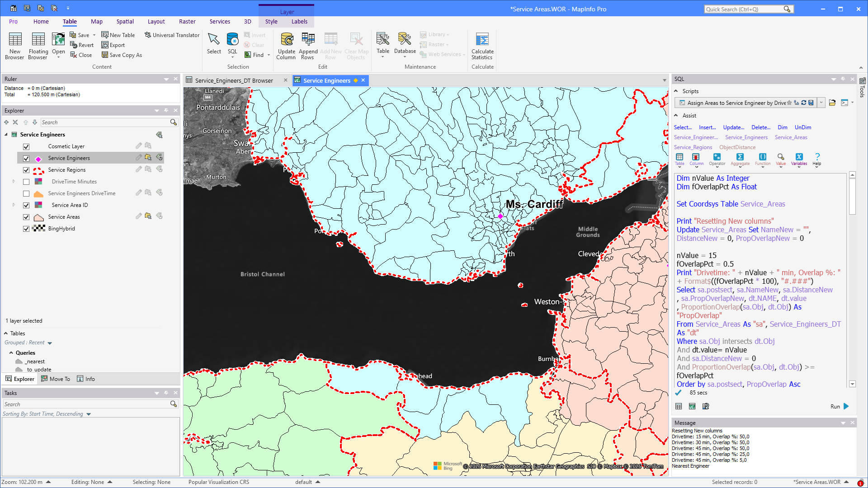Screen dimensions: 868x488
Task: Click the UnDim assist link
Action: tap(803, 127)
